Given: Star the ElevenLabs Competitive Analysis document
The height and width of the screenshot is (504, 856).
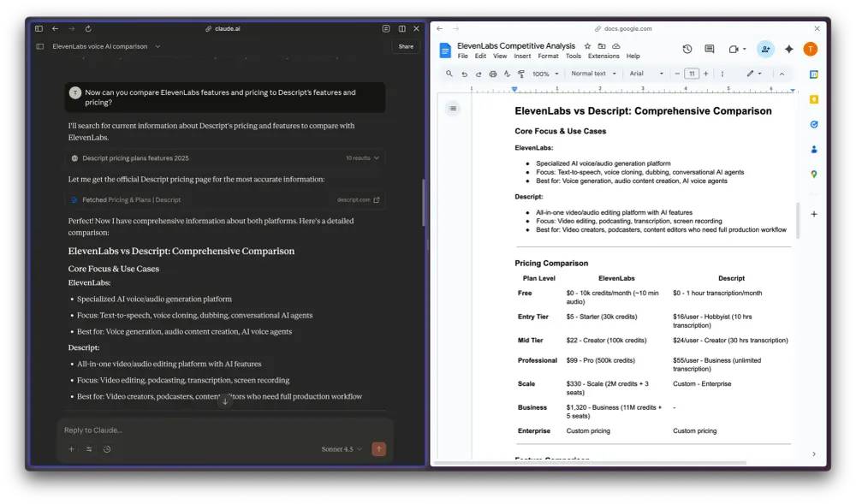Looking at the screenshot, I should click(587, 46).
